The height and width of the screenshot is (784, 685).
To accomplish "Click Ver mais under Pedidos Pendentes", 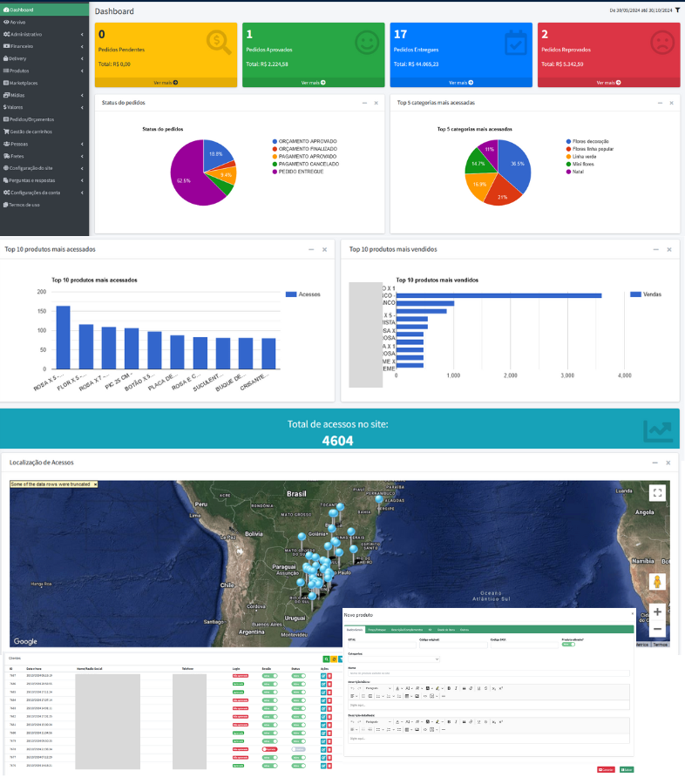I will (x=166, y=83).
